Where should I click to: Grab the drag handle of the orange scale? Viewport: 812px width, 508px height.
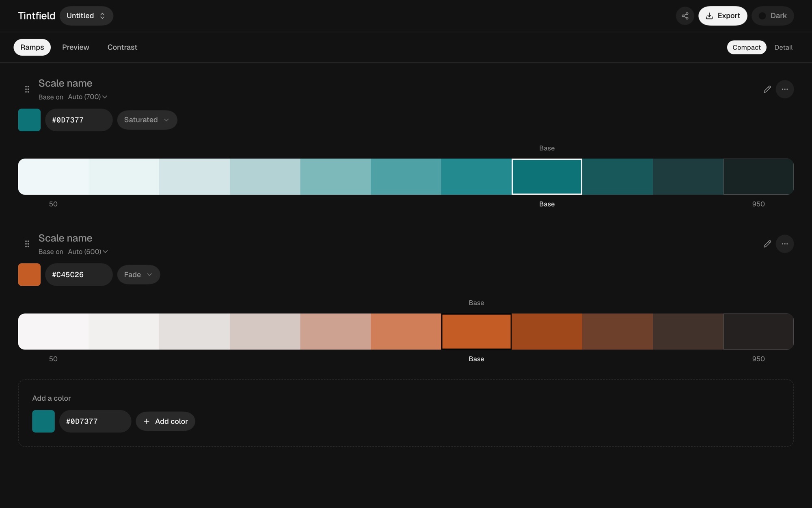point(27,244)
